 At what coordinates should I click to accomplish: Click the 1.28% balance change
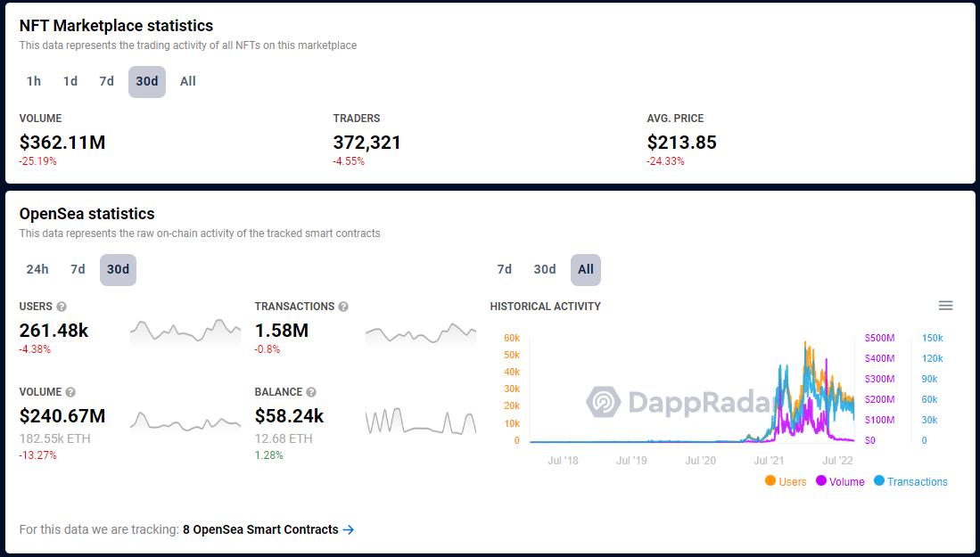tap(269, 455)
